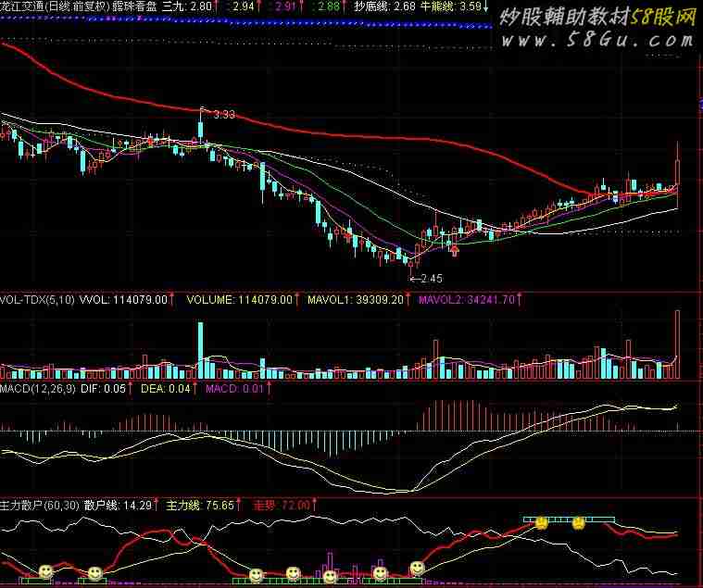Image resolution: width=703 pixels, height=588 pixels.
Task: Click the magenta 2.91 indicator value
Action: (285, 6)
